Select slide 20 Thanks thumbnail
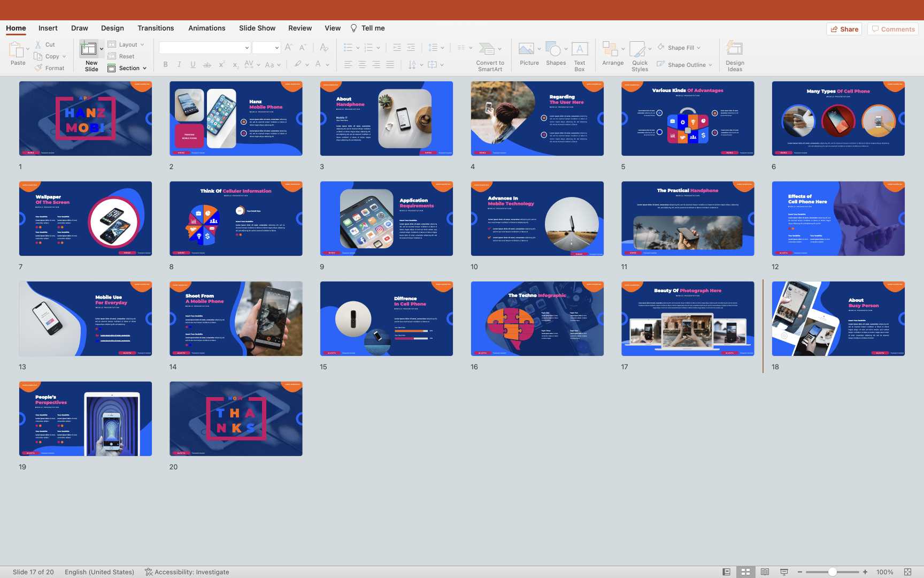Image resolution: width=924 pixels, height=578 pixels. point(236,419)
